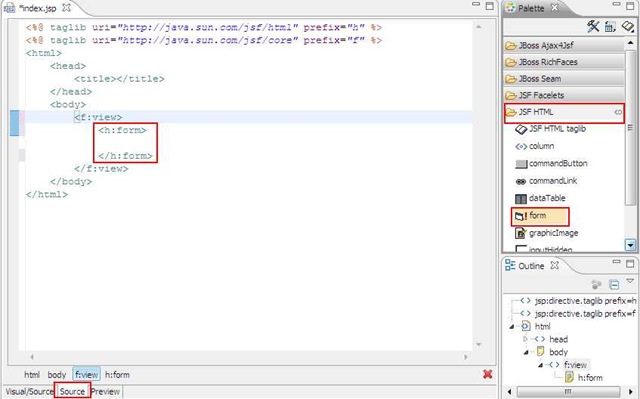Click the Palette vertical scrollbar thumb
Screen dimensions: 640x399
click(631, 128)
